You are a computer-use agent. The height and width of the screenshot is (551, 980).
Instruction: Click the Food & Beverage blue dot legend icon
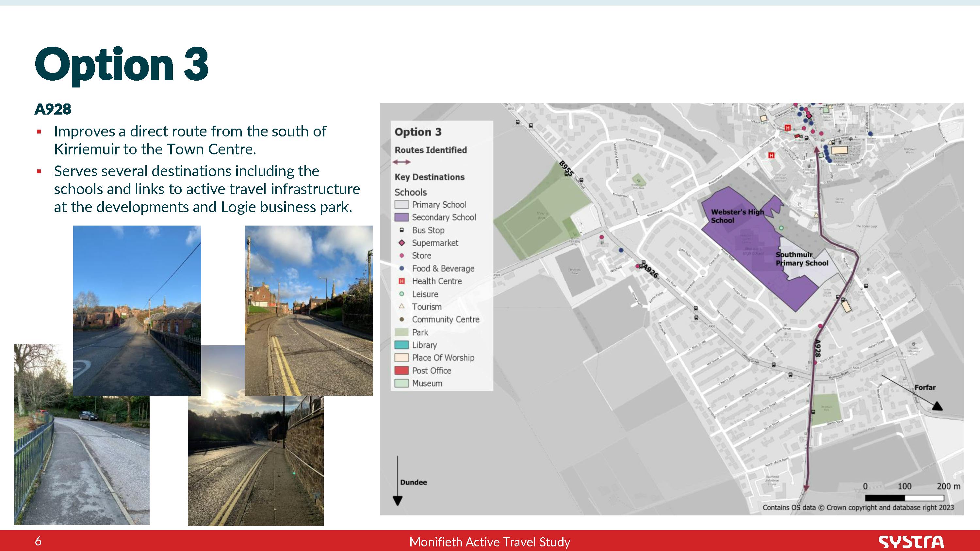tap(401, 268)
